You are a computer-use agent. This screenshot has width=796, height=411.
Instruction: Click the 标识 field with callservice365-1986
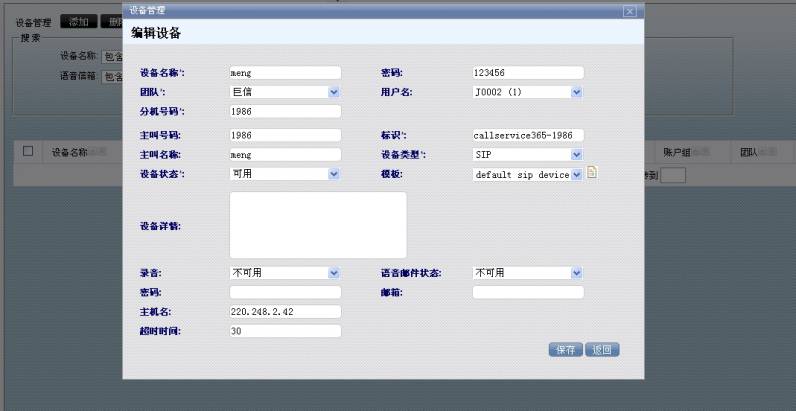click(527, 135)
